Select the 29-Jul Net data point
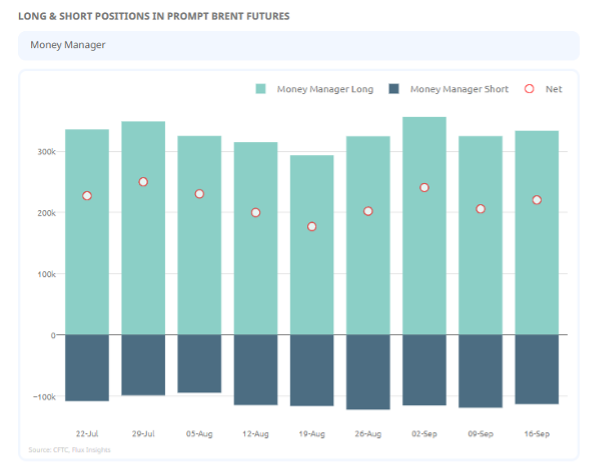604x470 pixels. (143, 182)
